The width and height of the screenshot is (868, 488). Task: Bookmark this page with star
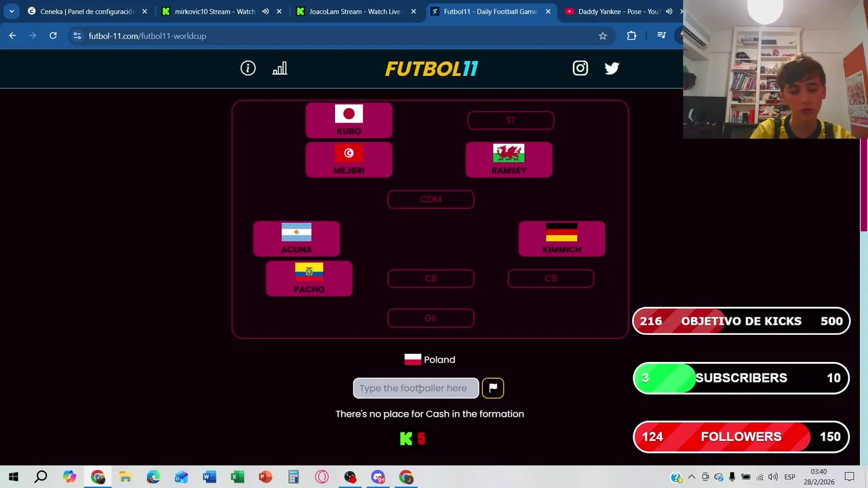click(x=602, y=36)
